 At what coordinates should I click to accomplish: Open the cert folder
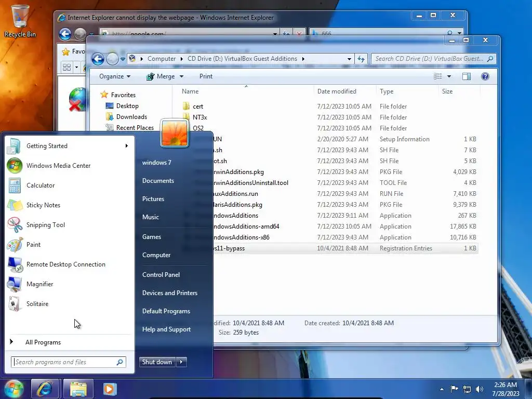coord(198,107)
